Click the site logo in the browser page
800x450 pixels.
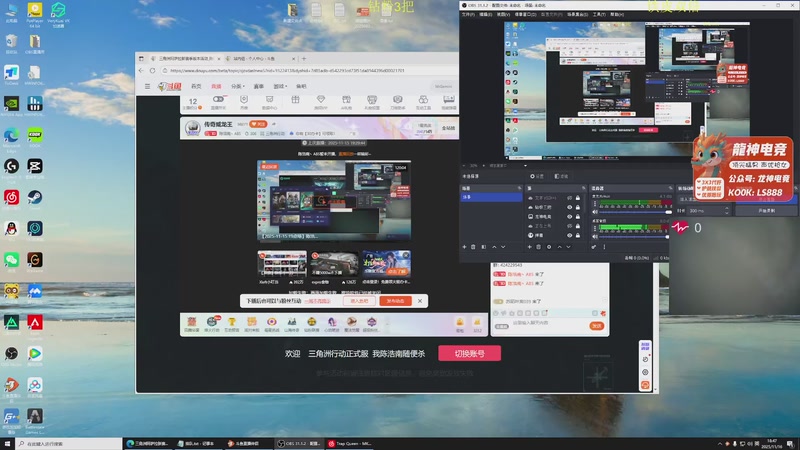[x=170, y=86]
